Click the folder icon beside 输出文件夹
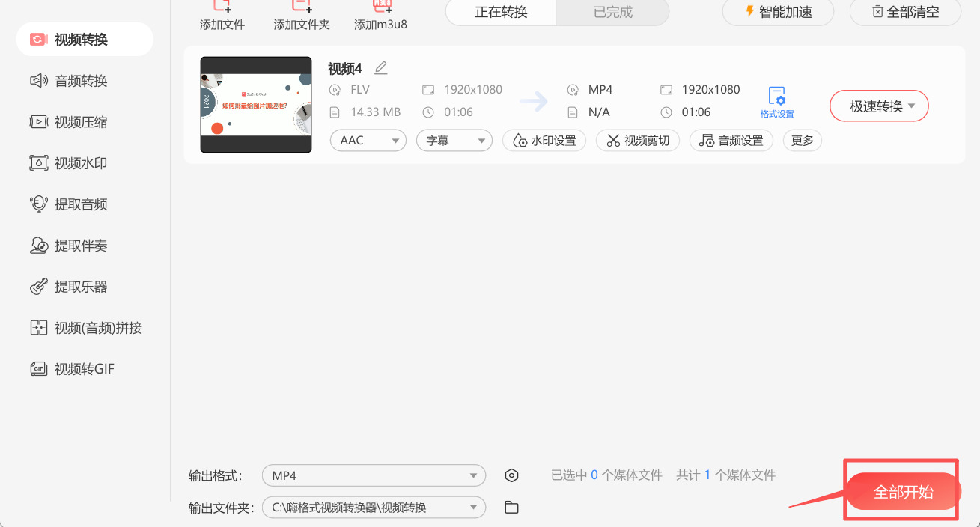This screenshot has height=527, width=980. 511,507
